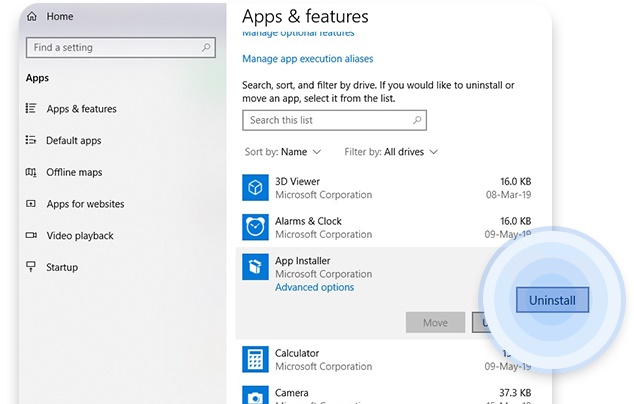Select the Camera entry name

292,393
